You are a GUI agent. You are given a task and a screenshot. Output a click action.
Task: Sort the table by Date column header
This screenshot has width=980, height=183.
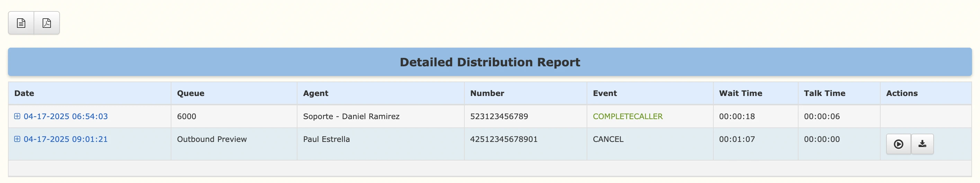tap(24, 93)
